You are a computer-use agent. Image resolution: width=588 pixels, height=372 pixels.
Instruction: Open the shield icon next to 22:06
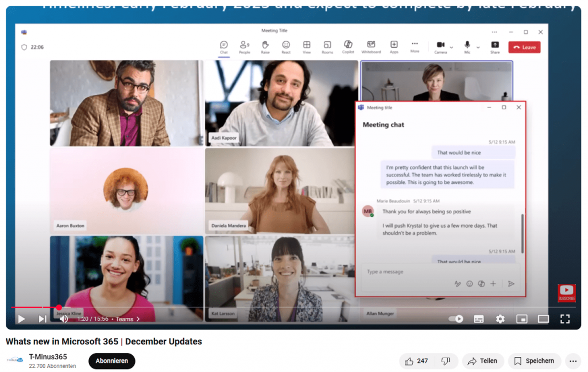[x=24, y=47]
